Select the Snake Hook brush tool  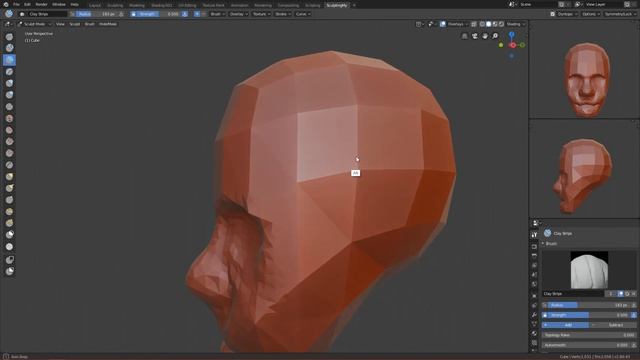pyautogui.click(x=9, y=188)
